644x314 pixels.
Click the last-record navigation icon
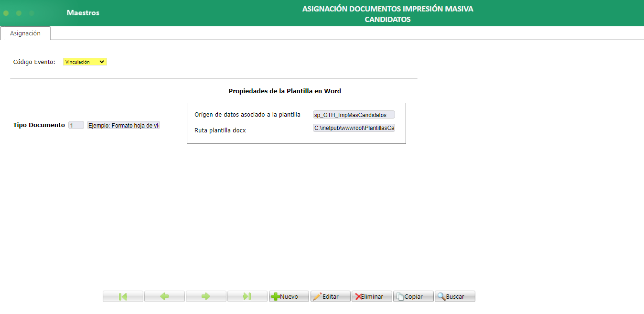(x=247, y=296)
